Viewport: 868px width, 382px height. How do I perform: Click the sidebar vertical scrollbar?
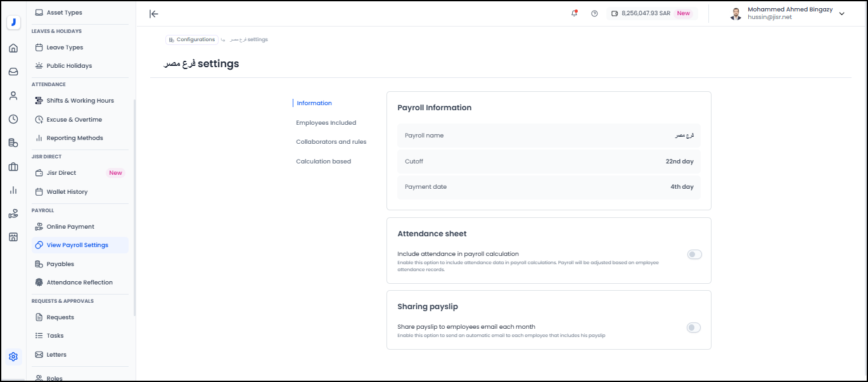click(x=134, y=209)
